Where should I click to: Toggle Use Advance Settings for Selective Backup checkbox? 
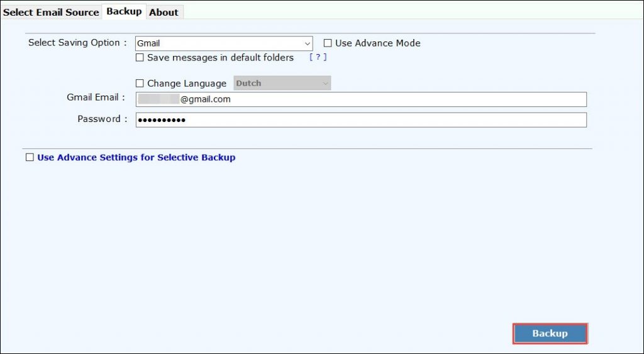tap(30, 158)
